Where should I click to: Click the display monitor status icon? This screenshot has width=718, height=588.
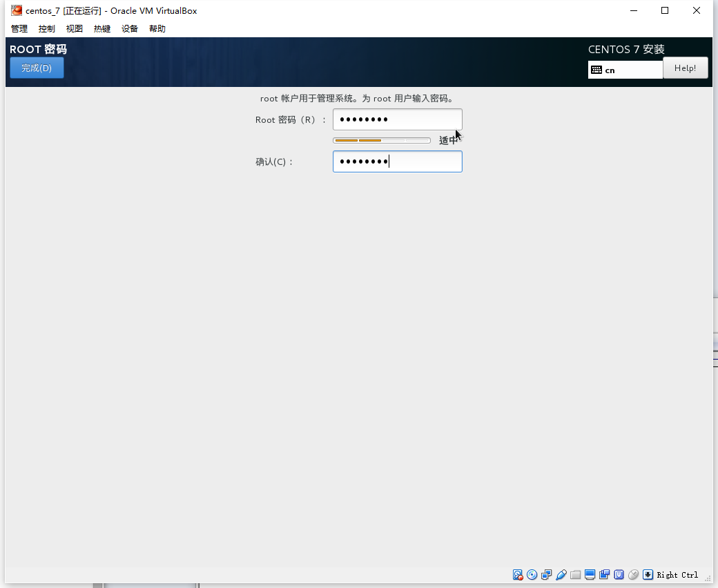point(590,575)
